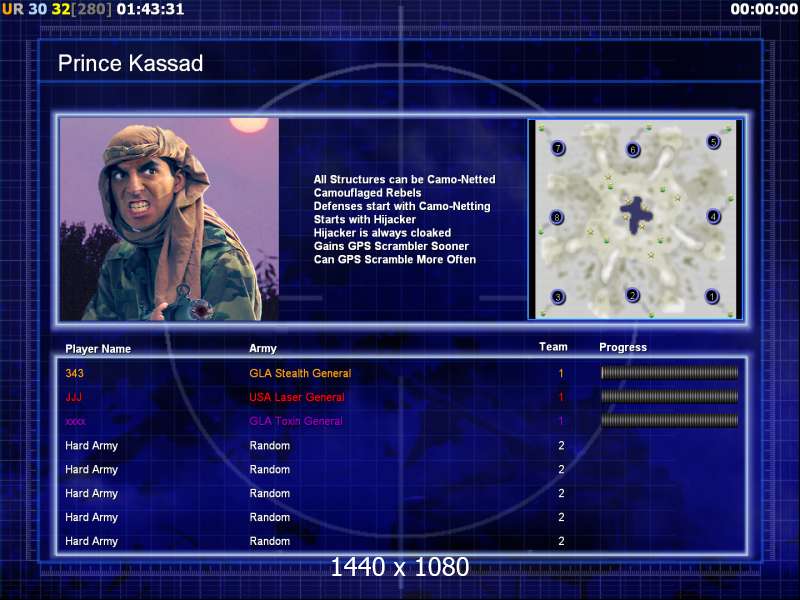Click start position marker 6 on map
The height and width of the screenshot is (600, 800).
pyautogui.click(x=633, y=149)
